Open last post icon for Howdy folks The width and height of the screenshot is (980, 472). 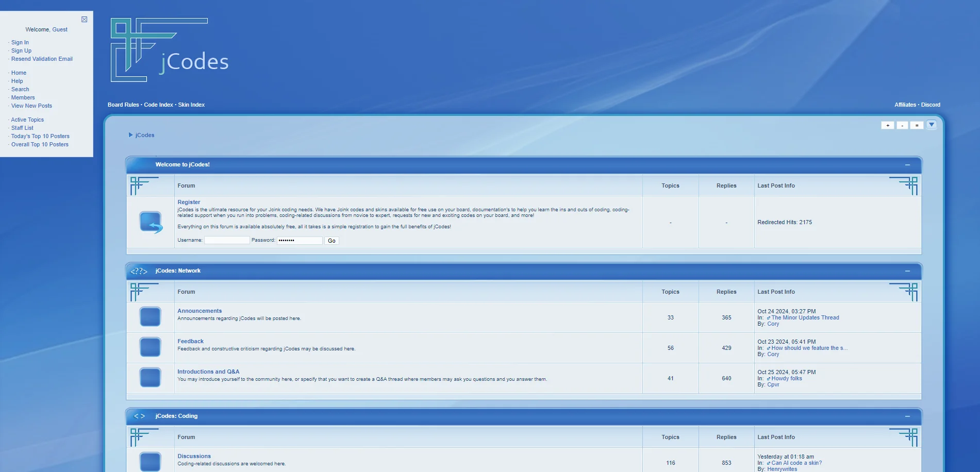pyautogui.click(x=768, y=379)
